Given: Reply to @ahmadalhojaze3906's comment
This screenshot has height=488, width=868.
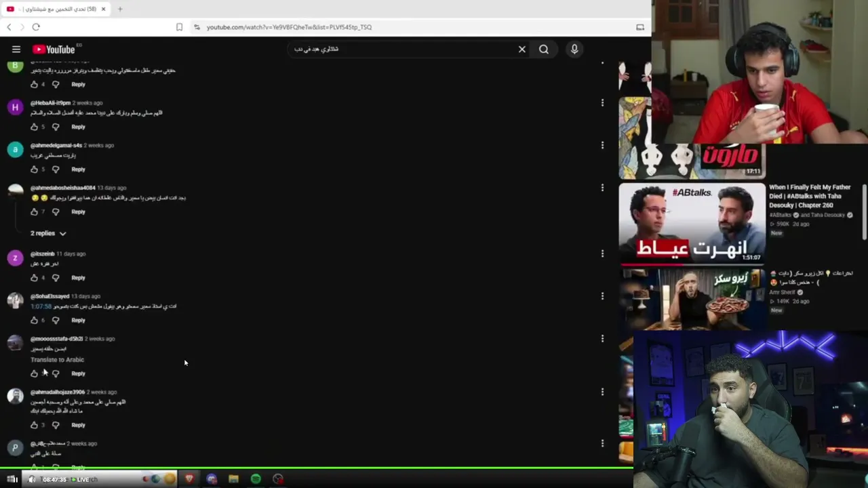Looking at the screenshot, I should [79, 426].
